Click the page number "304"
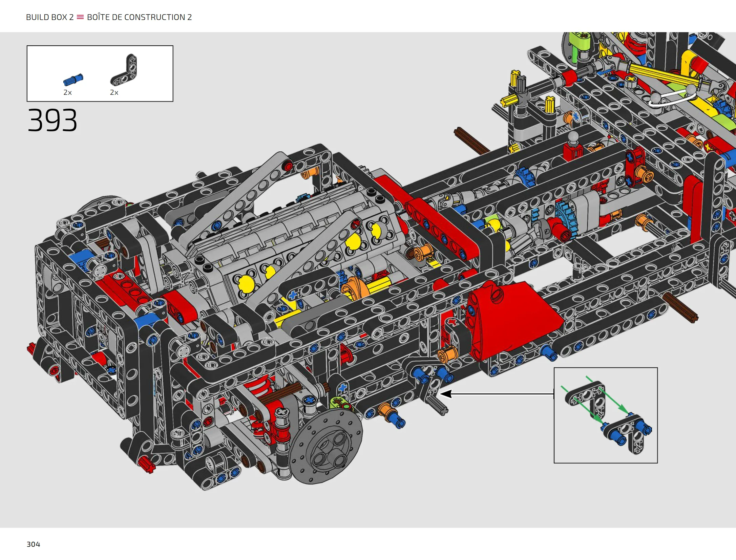Image resolution: width=736 pixels, height=560 pixels. point(33,544)
